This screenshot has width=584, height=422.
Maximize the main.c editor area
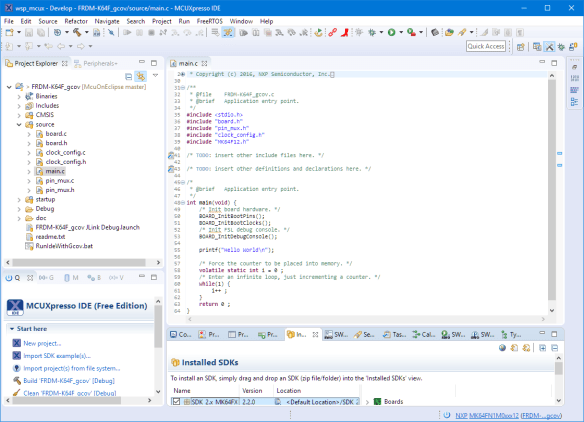pyautogui.click(x=554, y=63)
